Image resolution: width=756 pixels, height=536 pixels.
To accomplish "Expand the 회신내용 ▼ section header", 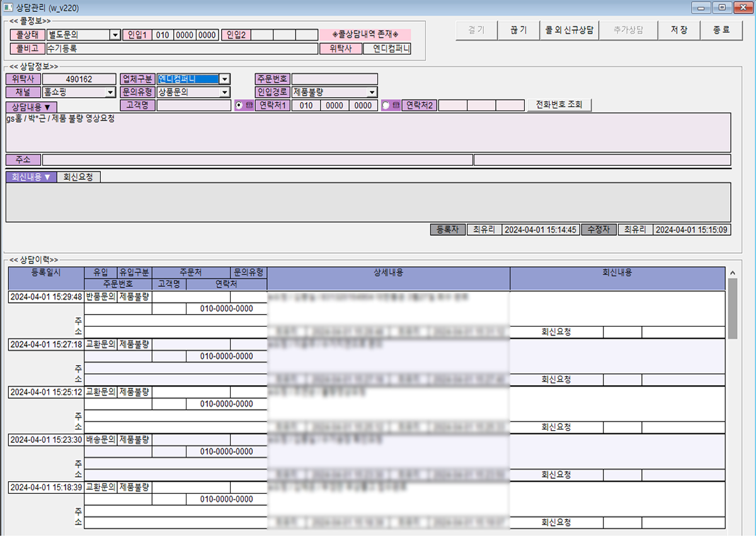I will (x=31, y=177).
